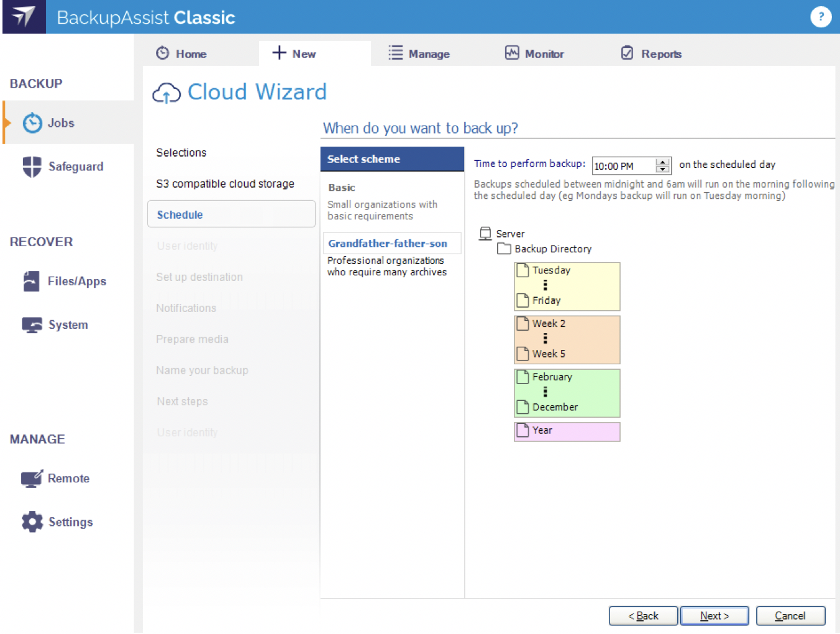Open the Home tab
Viewport: 840px width, 634px height.
(x=181, y=53)
